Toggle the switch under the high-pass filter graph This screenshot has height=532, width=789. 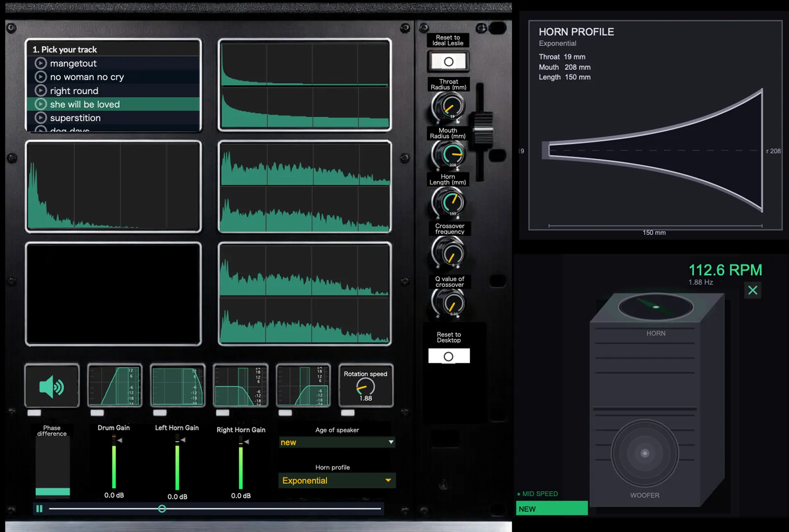[x=97, y=413]
